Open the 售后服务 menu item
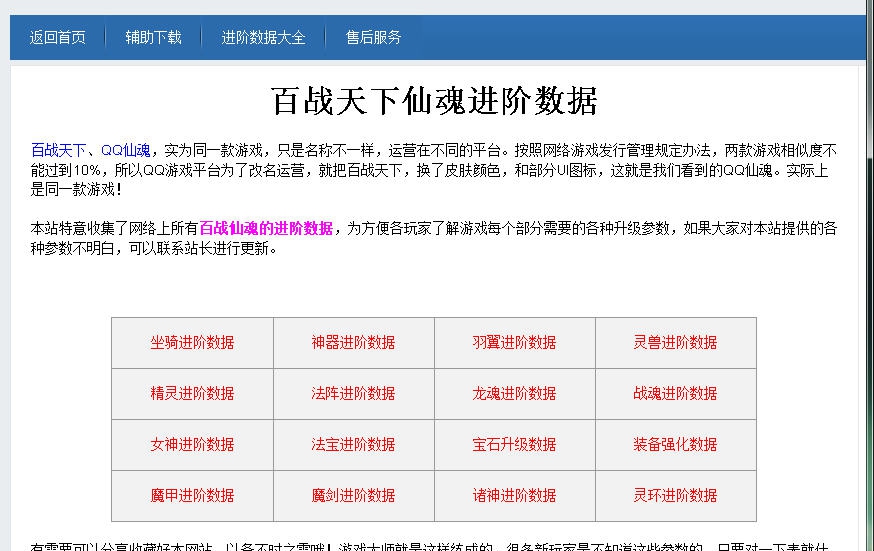Image resolution: width=874 pixels, height=551 pixels. [373, 37]
